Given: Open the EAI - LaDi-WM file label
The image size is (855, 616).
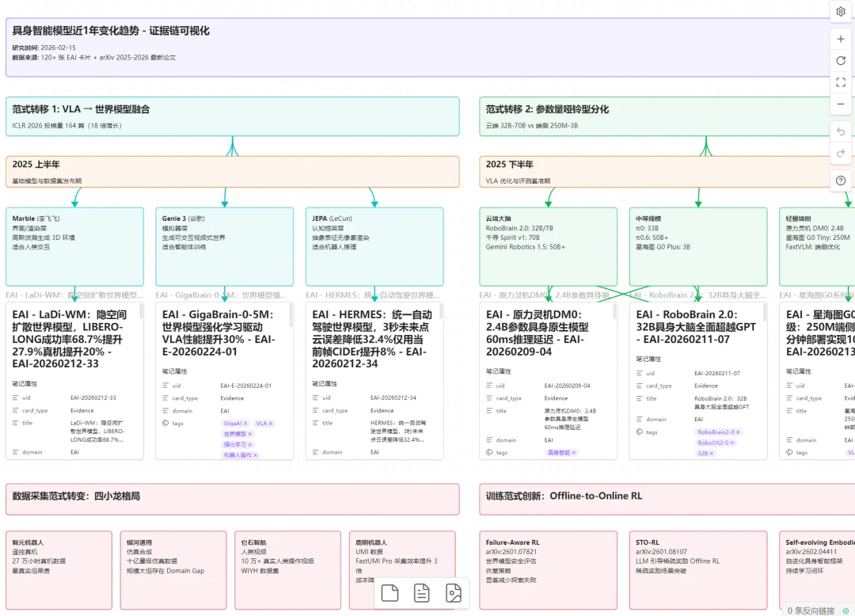Looking at the screenshot, I should coord(74,295).
